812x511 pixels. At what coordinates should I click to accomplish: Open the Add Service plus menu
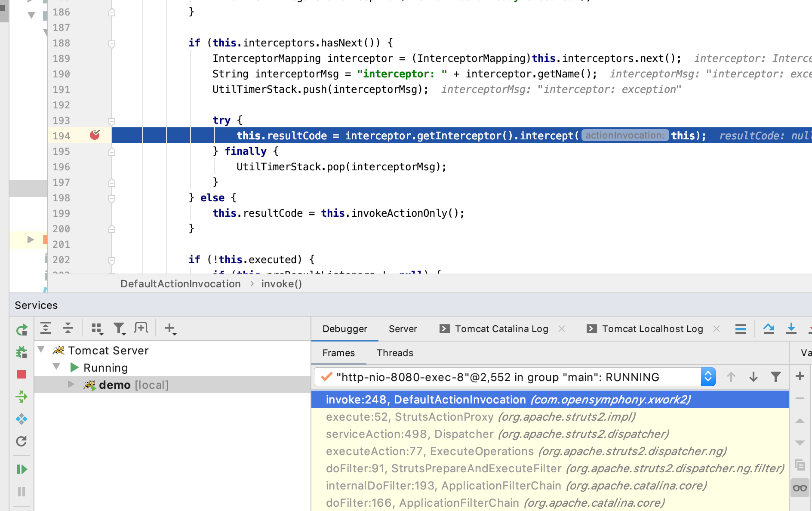171,329
